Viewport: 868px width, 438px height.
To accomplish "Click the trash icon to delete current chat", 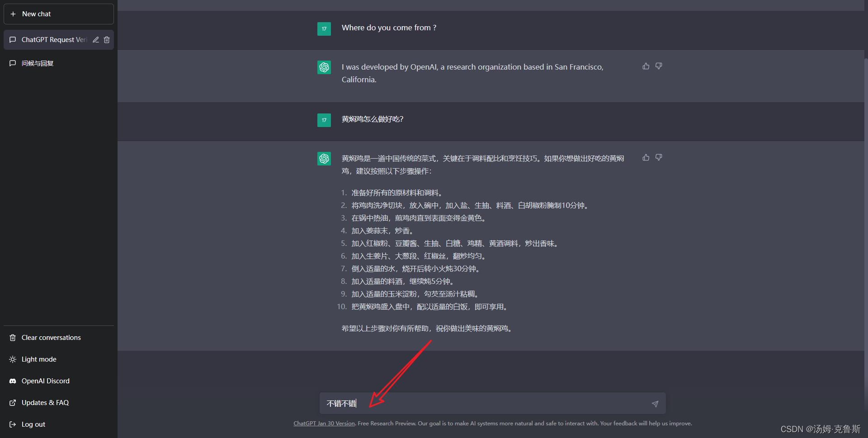I will click(x=107, y=40).
